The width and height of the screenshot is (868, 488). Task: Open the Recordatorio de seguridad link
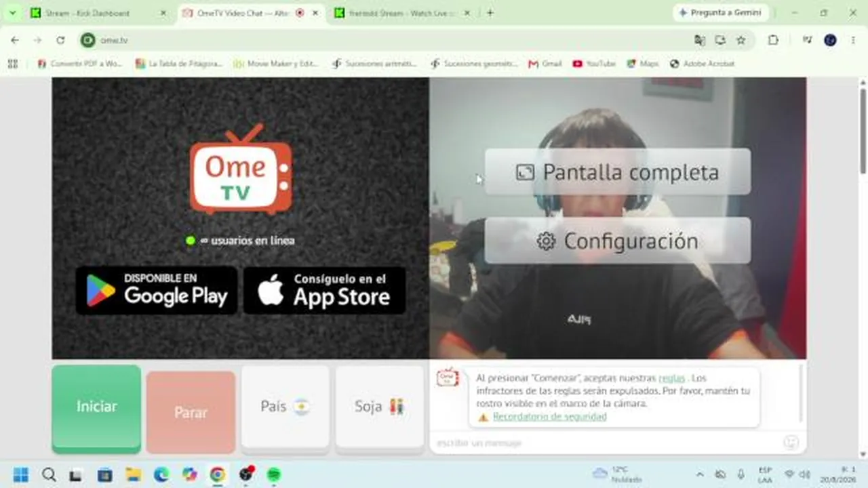(549, 417)
